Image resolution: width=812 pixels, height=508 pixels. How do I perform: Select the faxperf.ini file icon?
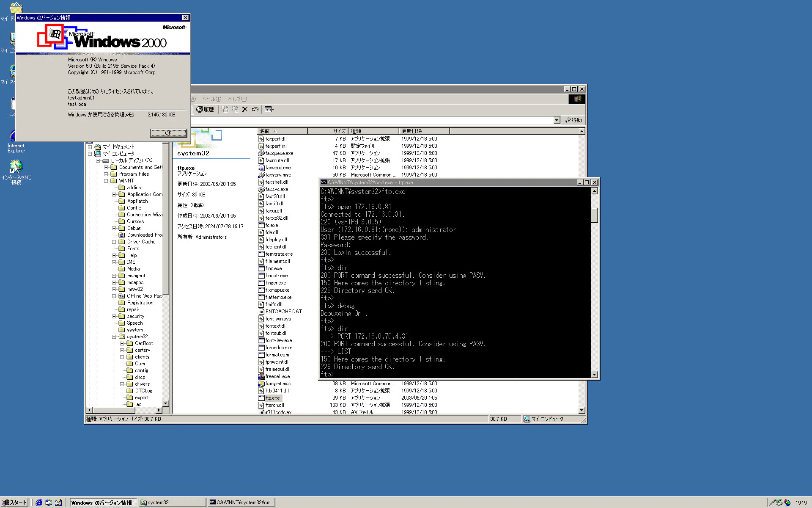(261, 146)
